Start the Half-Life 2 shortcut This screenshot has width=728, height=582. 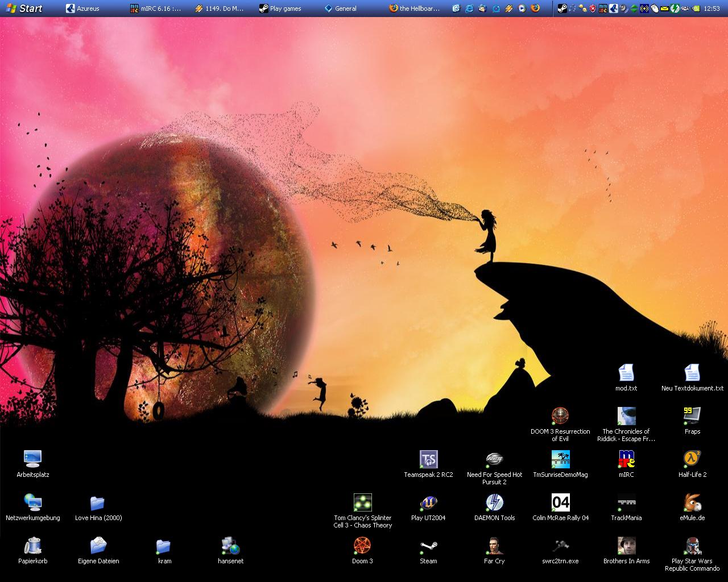(692, 459)
